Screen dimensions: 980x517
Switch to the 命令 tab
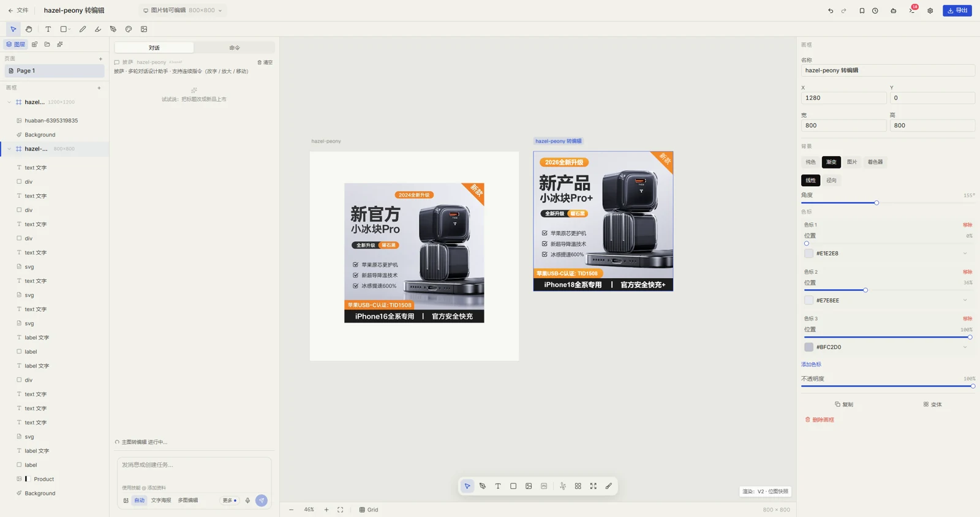[235, 48]
